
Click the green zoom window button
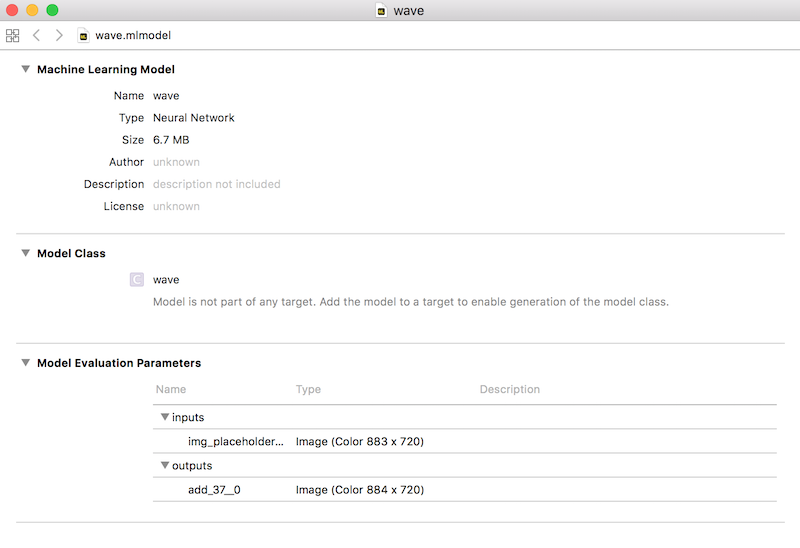[x=52, y=10]
